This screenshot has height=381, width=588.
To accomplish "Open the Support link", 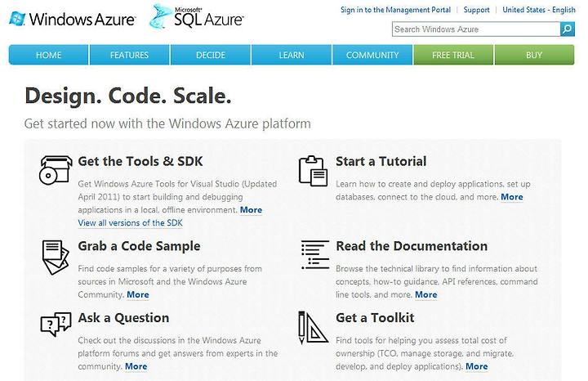I will coord(476,10).
